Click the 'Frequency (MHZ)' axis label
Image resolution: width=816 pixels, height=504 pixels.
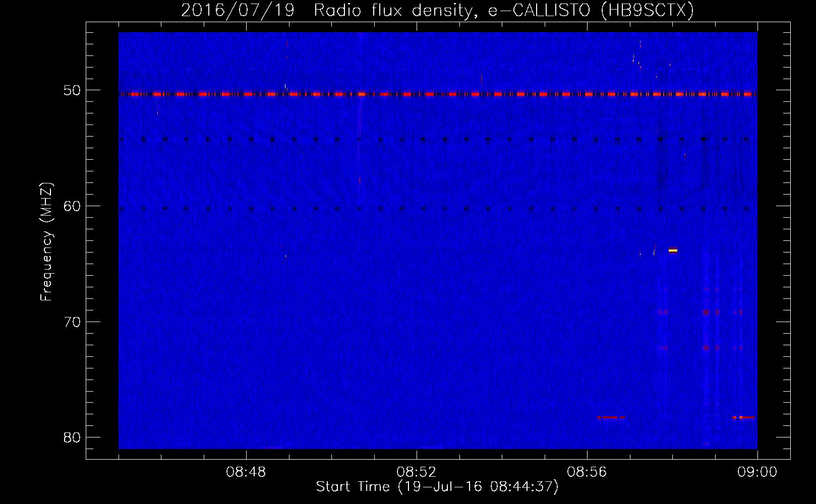46,242
